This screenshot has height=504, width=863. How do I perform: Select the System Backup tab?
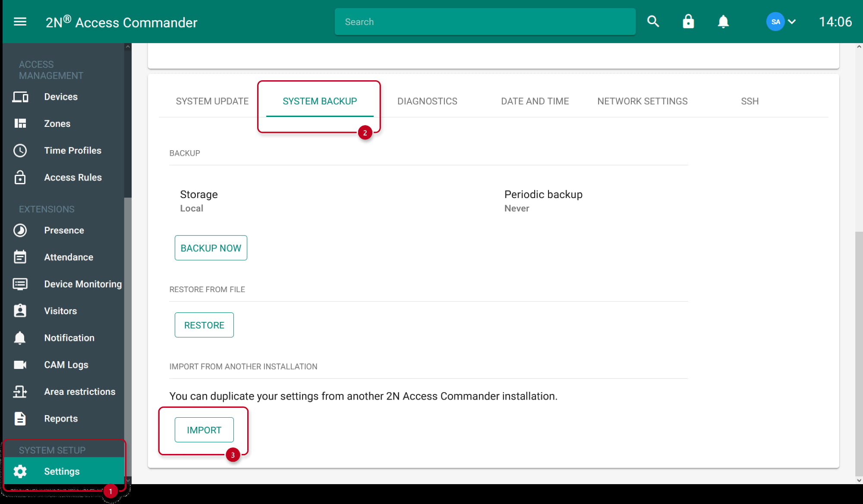(320, 101)
